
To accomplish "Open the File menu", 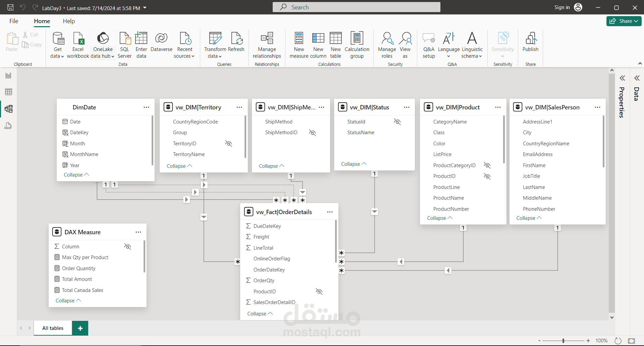I will pyautogui.click(x=14, y=21).
